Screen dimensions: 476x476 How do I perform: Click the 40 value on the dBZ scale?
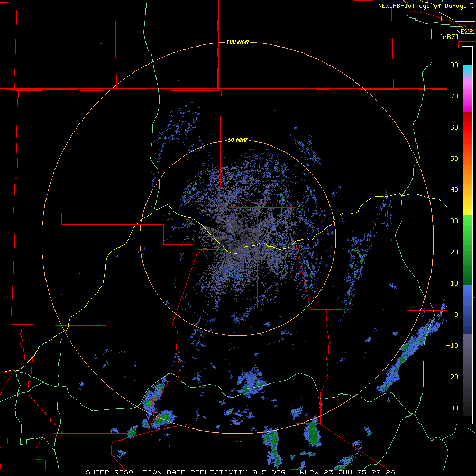pos(454,190)
